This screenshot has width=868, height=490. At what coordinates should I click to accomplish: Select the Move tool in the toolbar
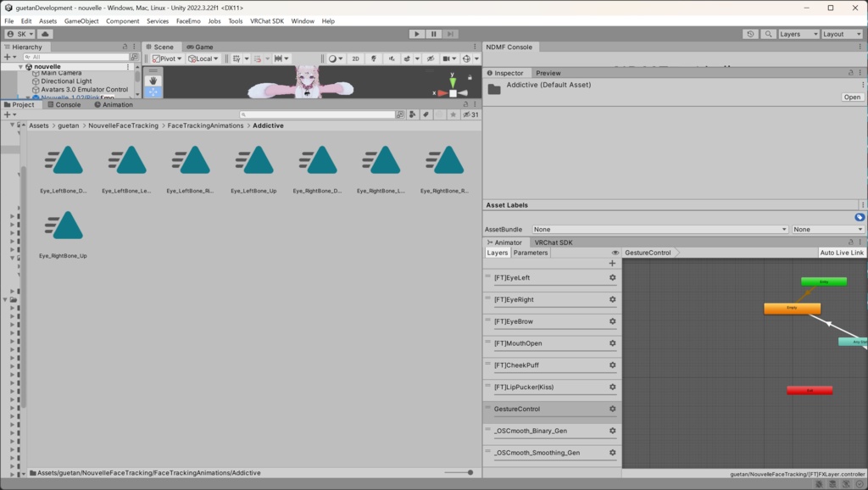(153, 92)
